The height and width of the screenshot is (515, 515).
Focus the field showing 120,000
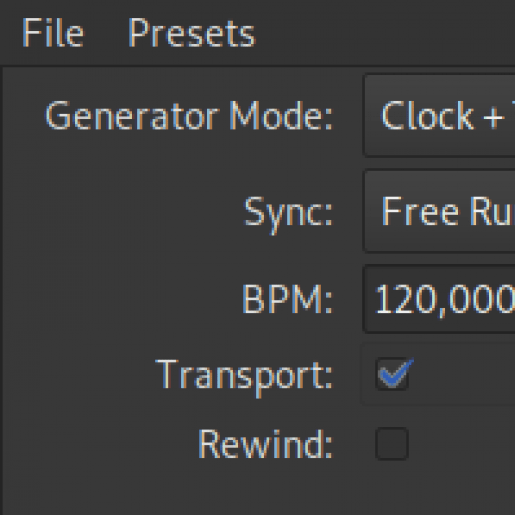pyautogui.click(x=439, y=299)
